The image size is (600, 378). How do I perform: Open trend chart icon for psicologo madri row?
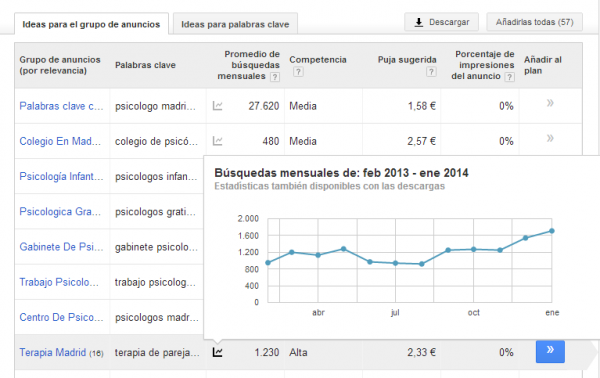(217, 106)
